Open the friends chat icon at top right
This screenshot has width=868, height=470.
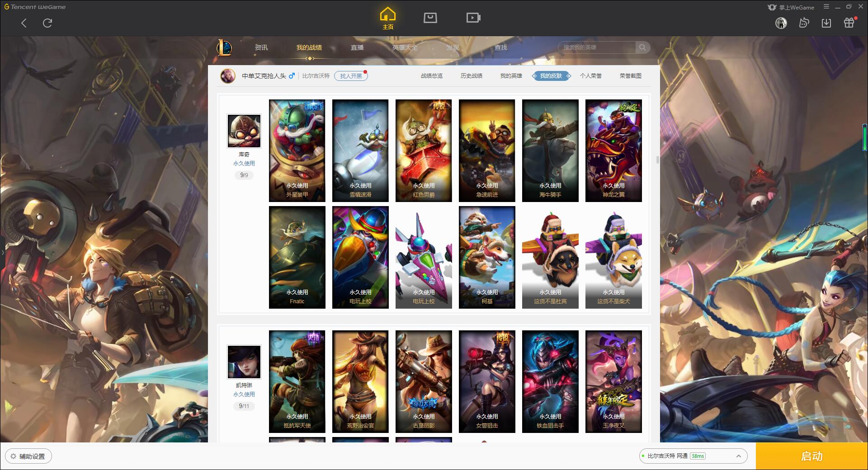click(x=804, y=23)
